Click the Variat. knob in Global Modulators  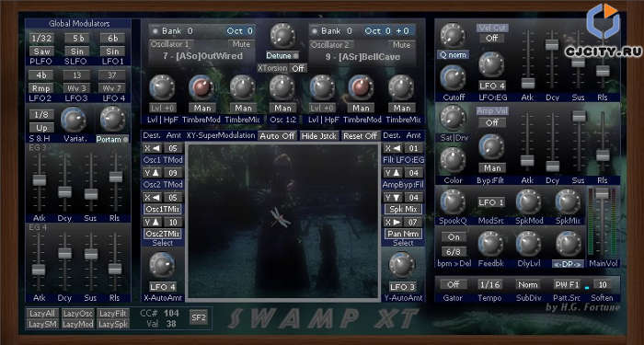[x=73, y=120]
